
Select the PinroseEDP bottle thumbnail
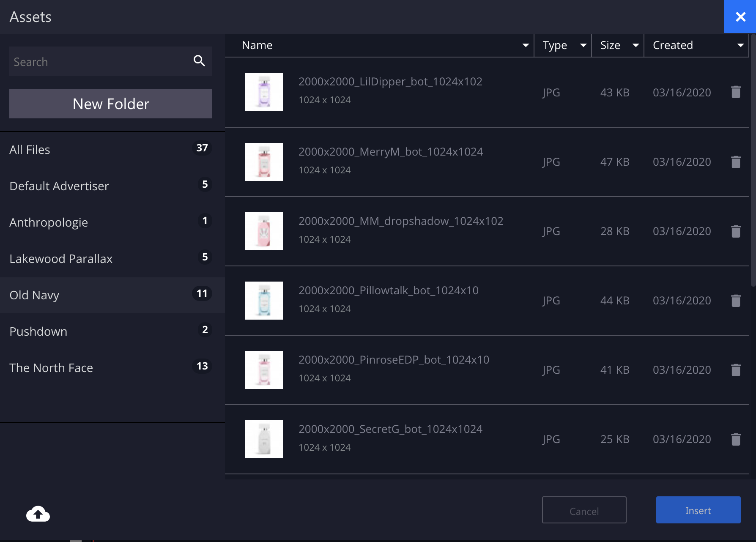pyautogui.click(x=264, y=370)
